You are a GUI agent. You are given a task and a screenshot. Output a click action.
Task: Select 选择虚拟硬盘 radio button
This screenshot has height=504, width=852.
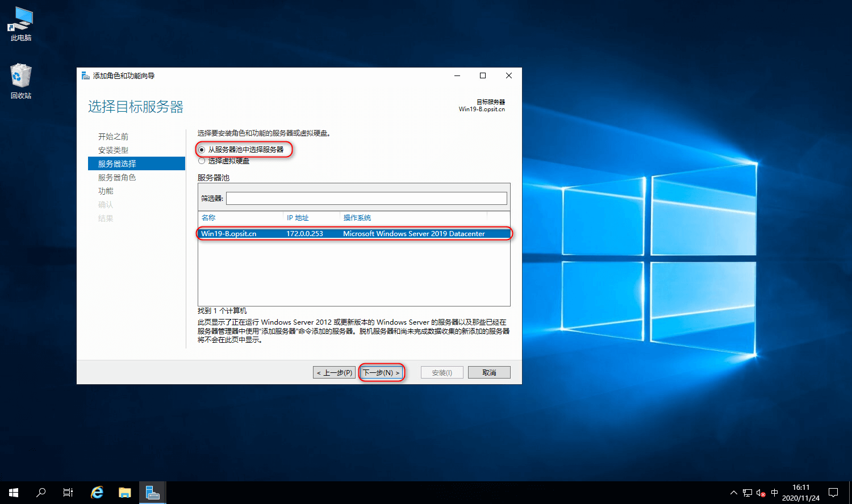tap(202, 161)
